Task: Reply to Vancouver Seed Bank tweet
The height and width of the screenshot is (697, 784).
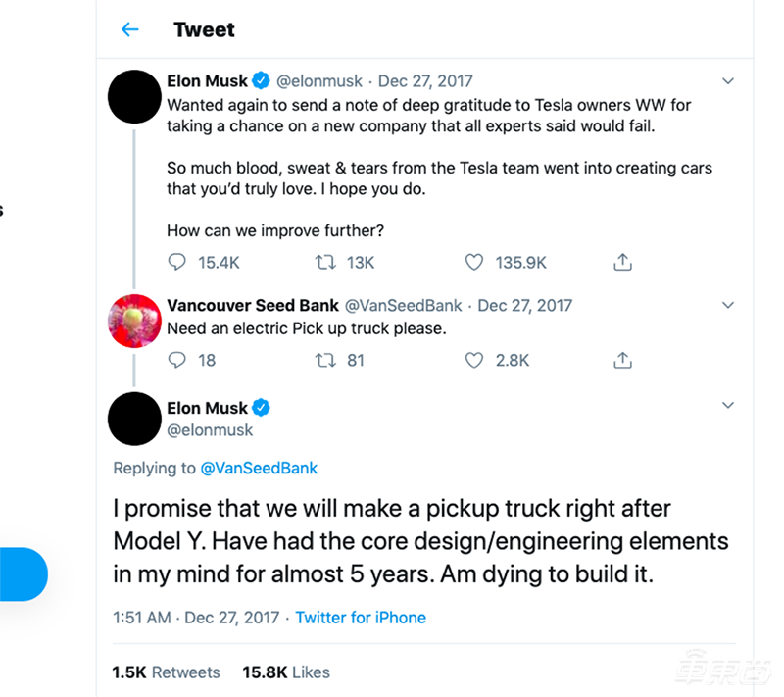Action: 177,360
